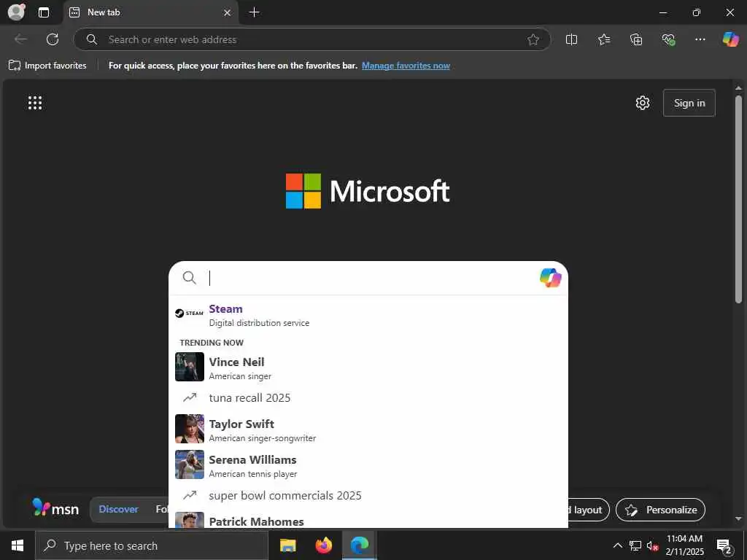The width and height of the screenshot is (747, 560).
Task: Open Copilot sidebar icon in toolbar
Action: (x=730, y=39)
